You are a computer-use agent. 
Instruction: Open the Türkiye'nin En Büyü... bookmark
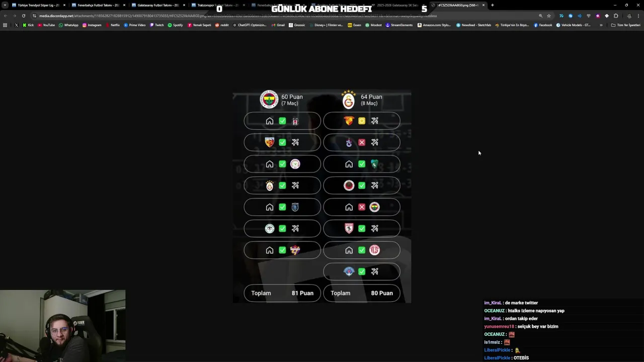coord(512,25)
